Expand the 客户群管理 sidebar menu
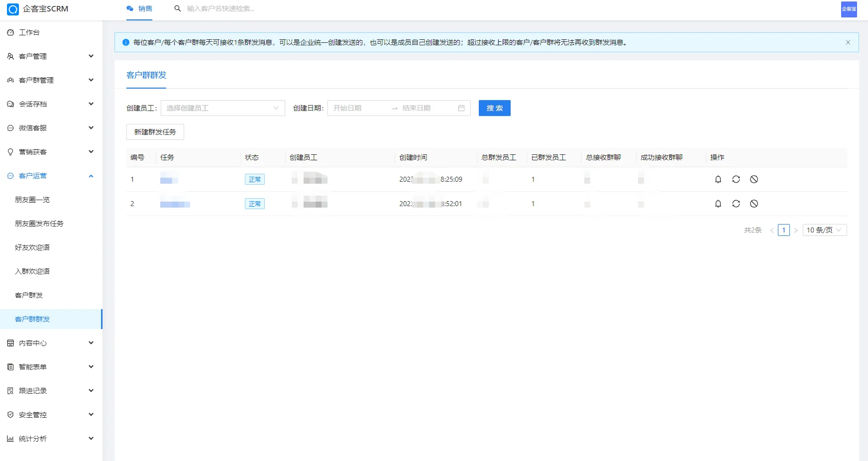The image size is (868, 461). tap(51, 80)
